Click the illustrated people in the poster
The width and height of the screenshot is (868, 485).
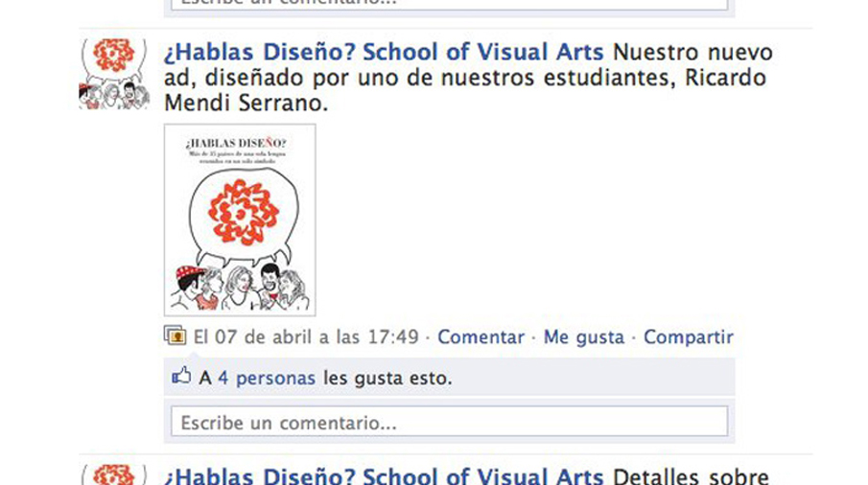tap(240, 287)
